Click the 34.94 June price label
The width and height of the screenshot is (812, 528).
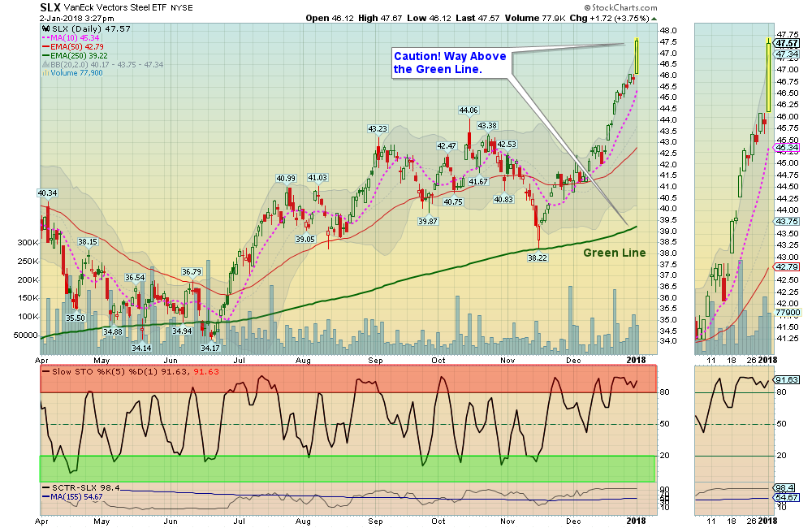pos(182,331)
